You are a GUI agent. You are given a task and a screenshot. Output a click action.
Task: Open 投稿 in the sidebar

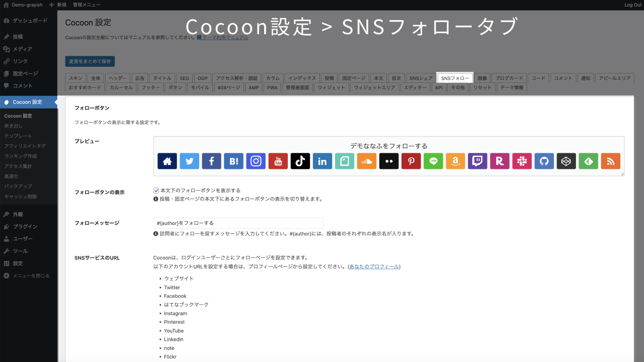click(29, 37)
